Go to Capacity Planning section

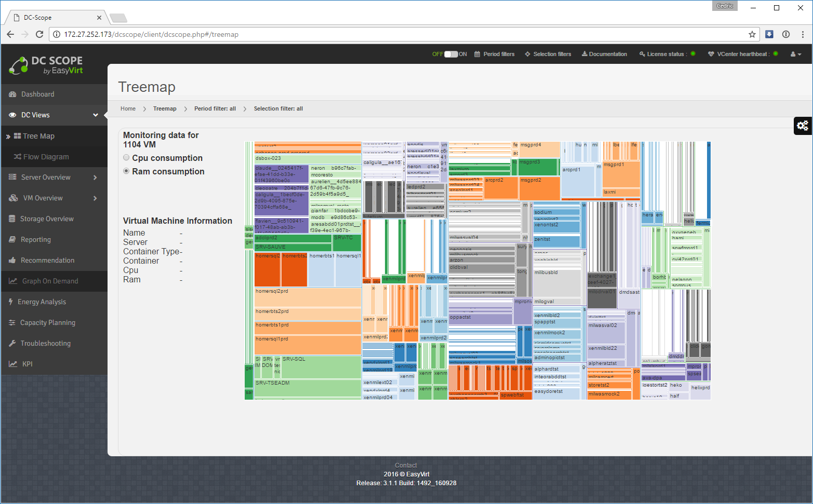pyautogui.click(x=48, y=323)
